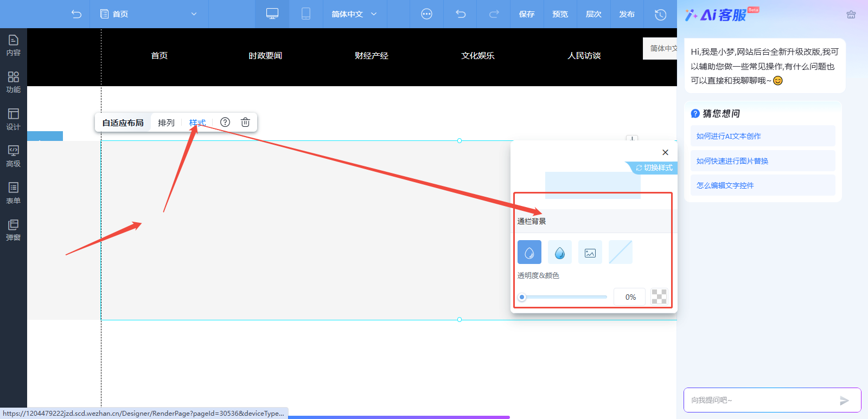Click the transparency color swatch
868x419 pixels.
[x=659, y=297]
